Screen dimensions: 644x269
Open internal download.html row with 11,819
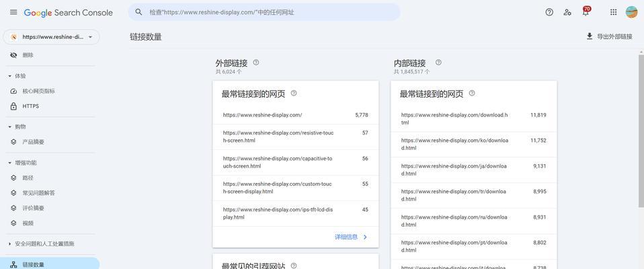coord(473,118)
